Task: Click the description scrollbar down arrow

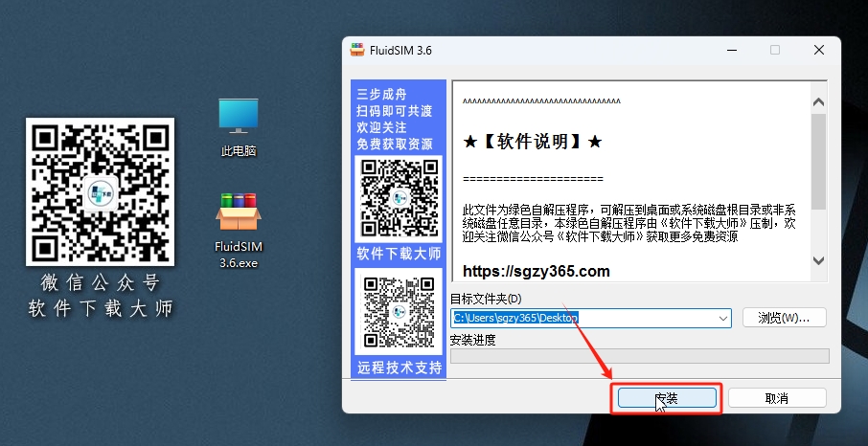Action: coord(818,260)
